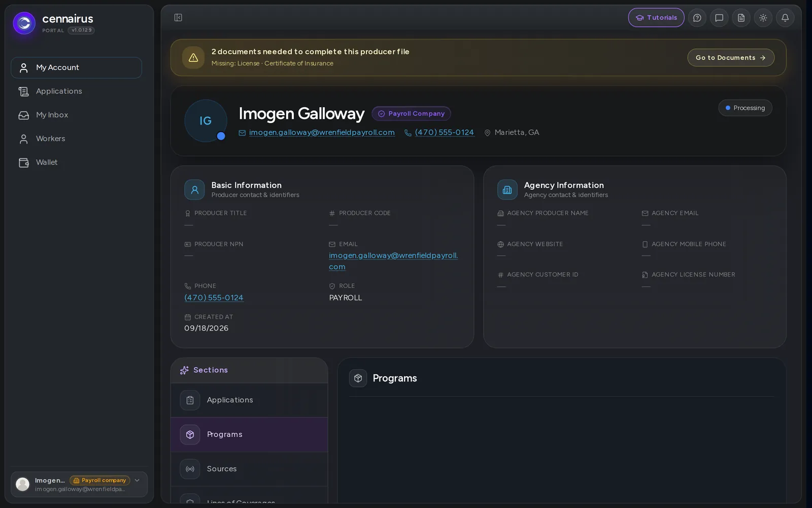Click the Processing status badge
Viewport: 812px width, 508px height.
pyautogui.click(x=745, y=108)
